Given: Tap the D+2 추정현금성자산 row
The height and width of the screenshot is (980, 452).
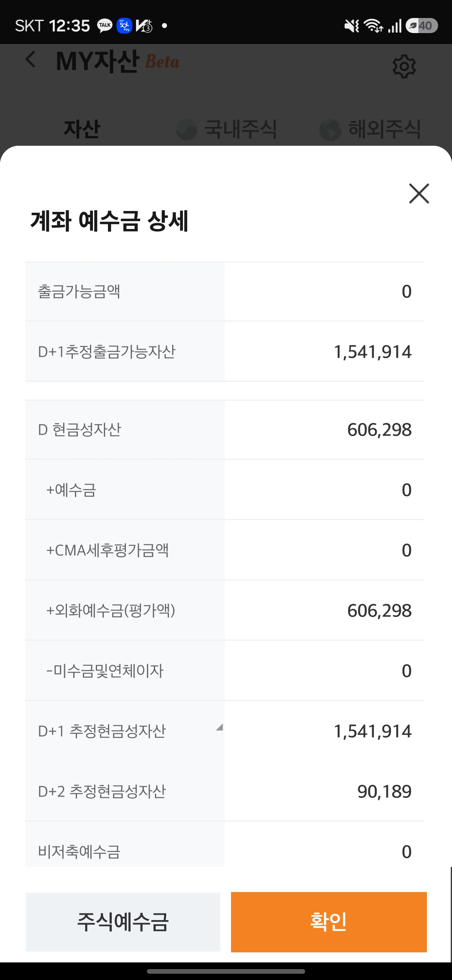Looking at the screenshot, I should point(225,792).
